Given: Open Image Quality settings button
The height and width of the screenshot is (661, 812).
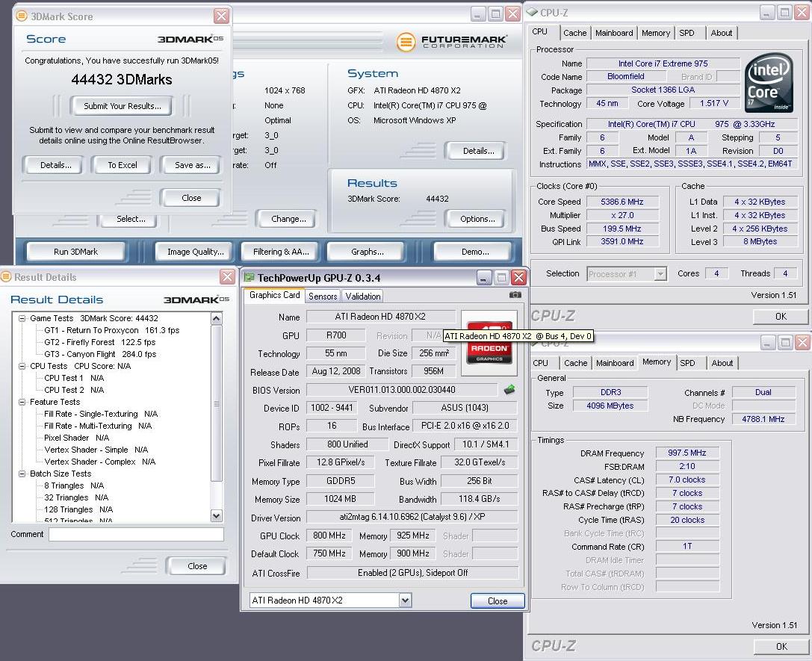Looking at the screenshot, I should (x=195, y=252).
